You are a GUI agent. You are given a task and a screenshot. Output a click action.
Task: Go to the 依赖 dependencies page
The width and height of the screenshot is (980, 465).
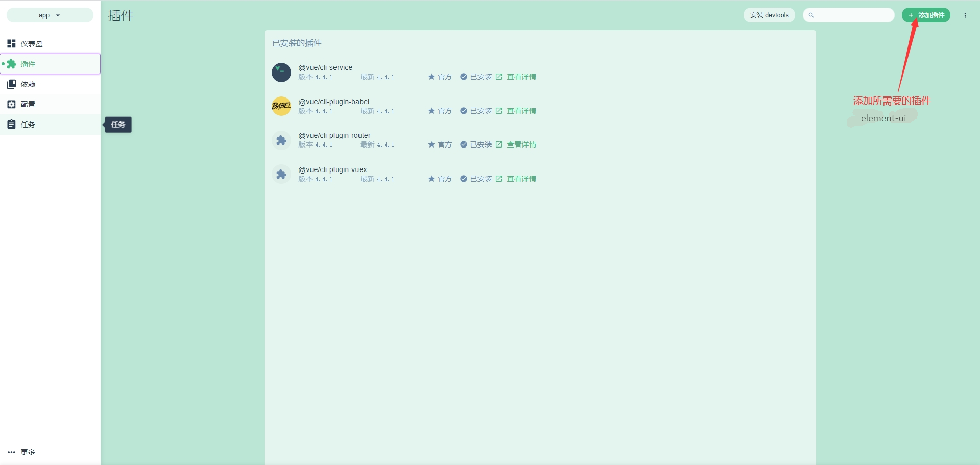click(50, 84)
